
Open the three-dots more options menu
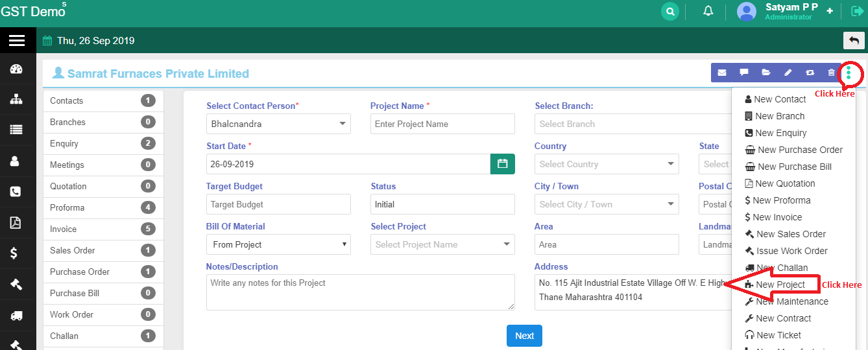coord(849,73)
